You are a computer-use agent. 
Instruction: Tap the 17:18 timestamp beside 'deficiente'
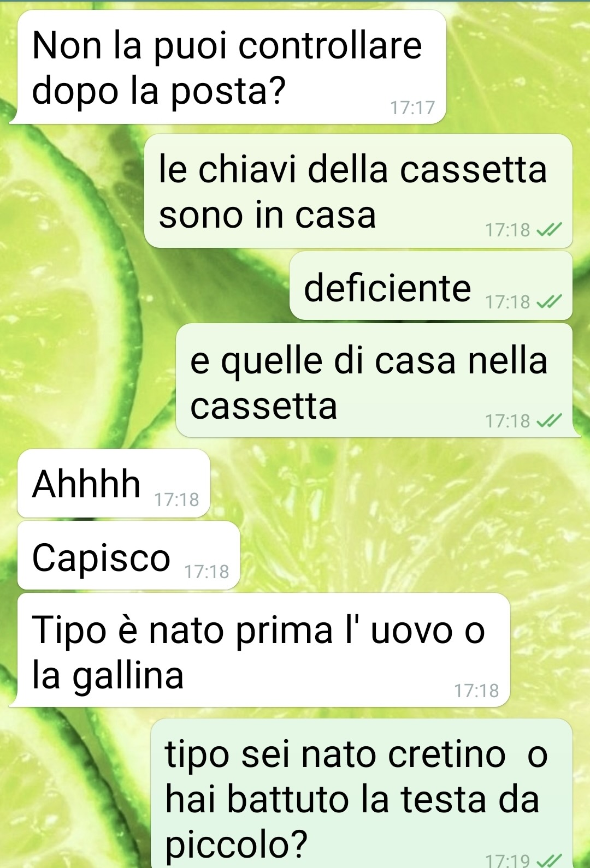[508, 302]
